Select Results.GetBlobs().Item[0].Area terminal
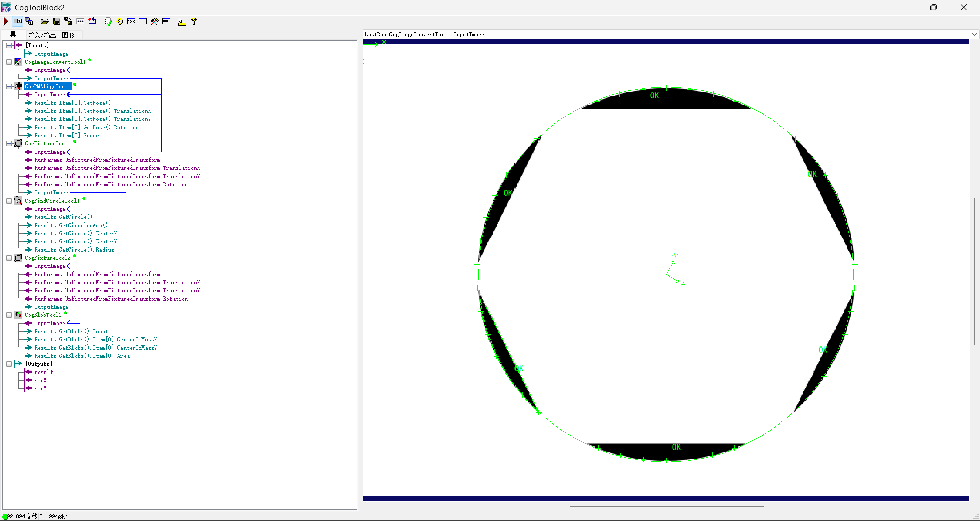The image size is (980, 521). point(82,356)
